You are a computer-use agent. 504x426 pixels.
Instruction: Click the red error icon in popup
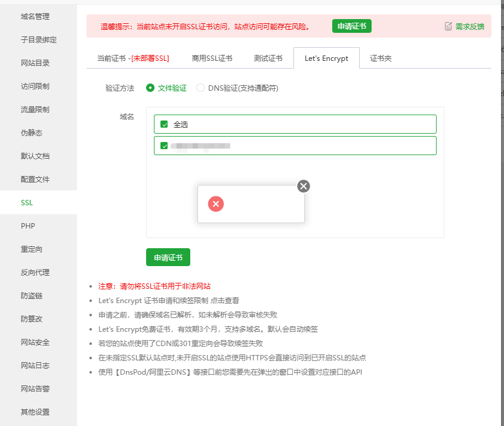pos(216,204)
